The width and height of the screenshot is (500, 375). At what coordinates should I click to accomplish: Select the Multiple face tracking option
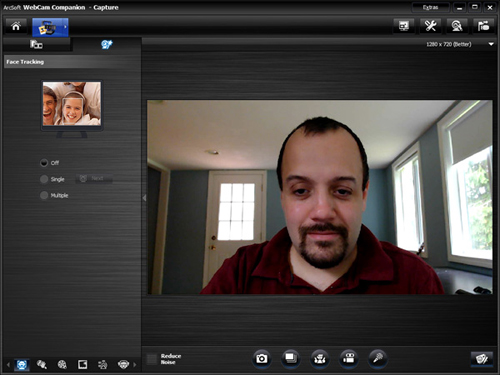click(44, 195)
